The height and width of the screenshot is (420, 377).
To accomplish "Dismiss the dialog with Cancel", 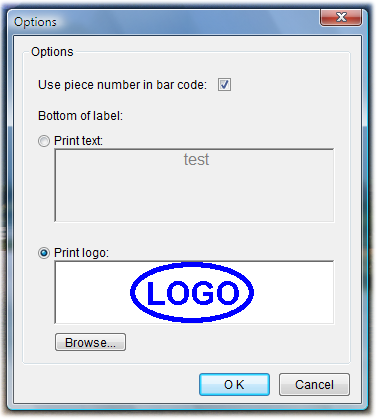I will [314, 385].
